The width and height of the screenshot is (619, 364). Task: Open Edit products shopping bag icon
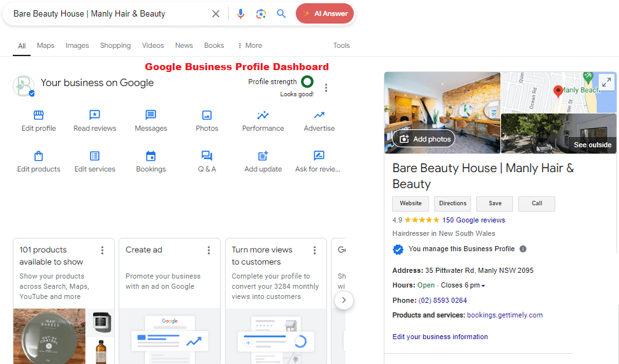[x=39, y=156]
